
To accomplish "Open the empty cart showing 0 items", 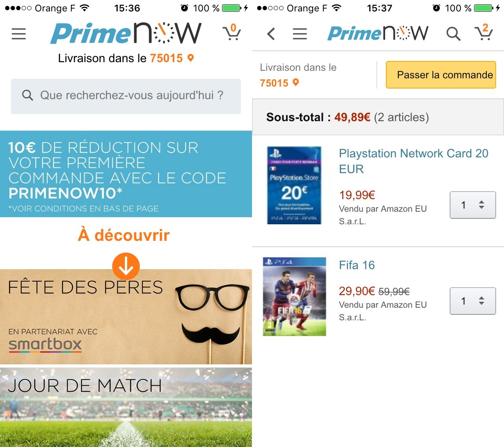I will (232, 32).
